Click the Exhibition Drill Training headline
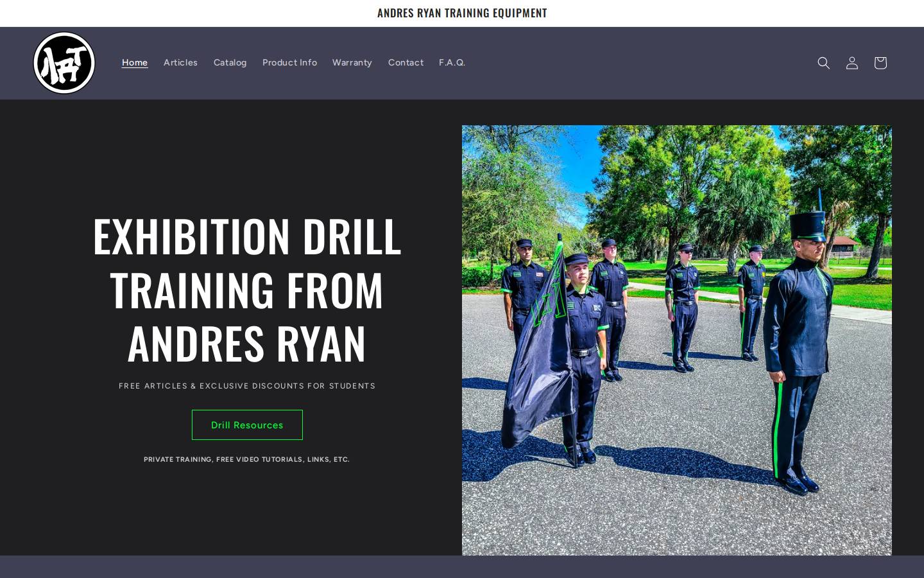The height and width of the screenshot is (578, 924). pos(247,290)
